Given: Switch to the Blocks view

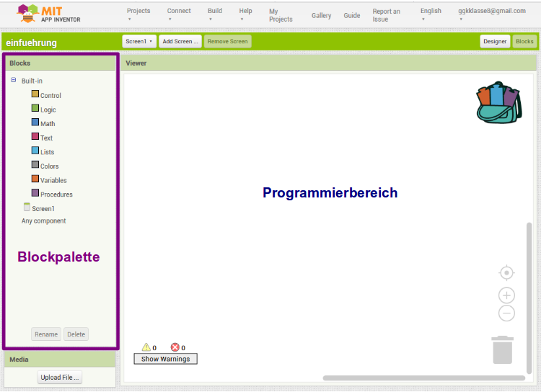Looking at the screenshot, I should pyautogui.click(x=524, y=42).
